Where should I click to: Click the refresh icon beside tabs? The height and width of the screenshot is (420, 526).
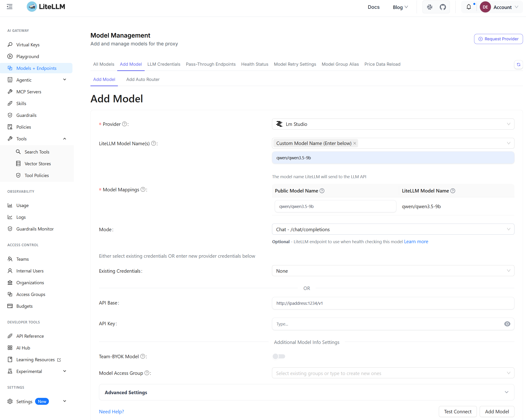tap(518, 64)
